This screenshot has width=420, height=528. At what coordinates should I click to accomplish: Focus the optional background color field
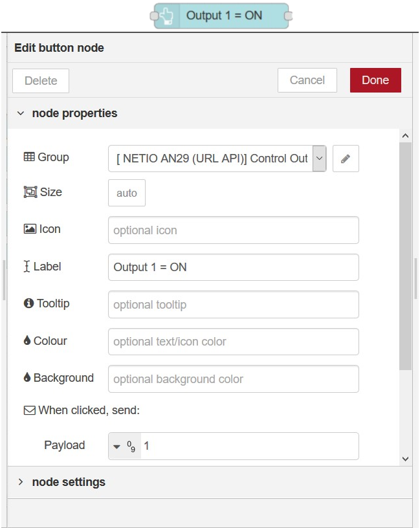pyautogui.click(x=234, y=379)
